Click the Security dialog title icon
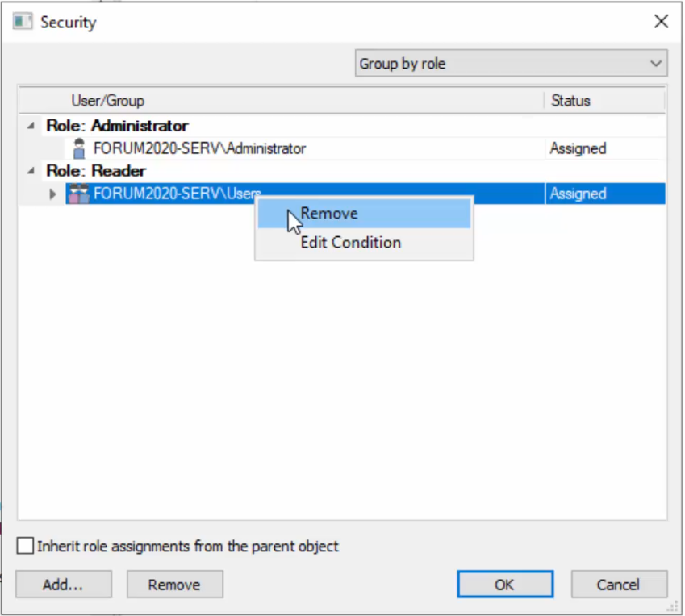 pos(23,22)
